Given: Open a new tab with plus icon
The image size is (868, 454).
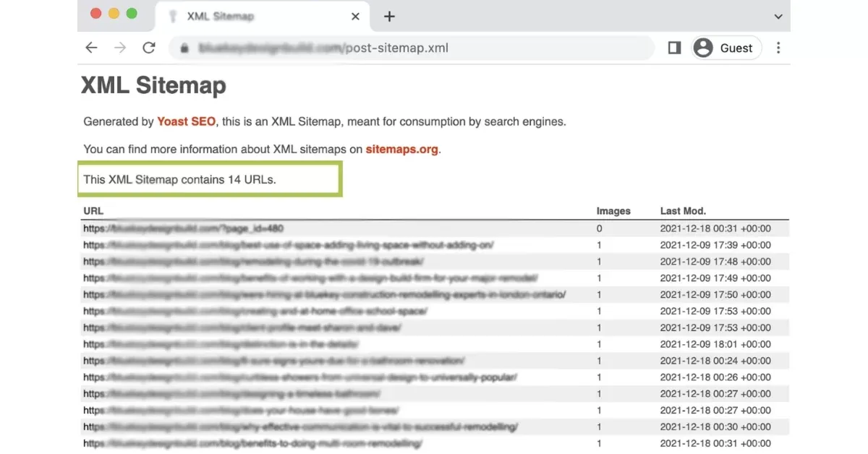Looking at the screenshot, I should (389, 16).
